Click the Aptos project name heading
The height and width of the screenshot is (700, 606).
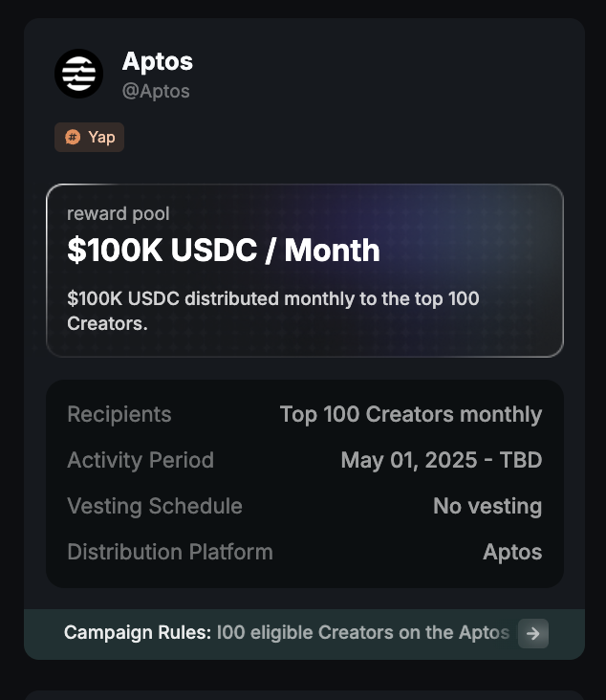[158, 61]
